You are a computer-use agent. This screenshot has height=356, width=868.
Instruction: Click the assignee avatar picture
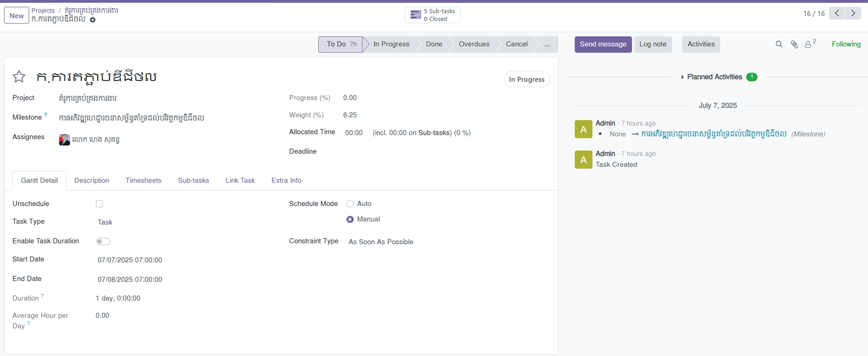tap(64, 139)
